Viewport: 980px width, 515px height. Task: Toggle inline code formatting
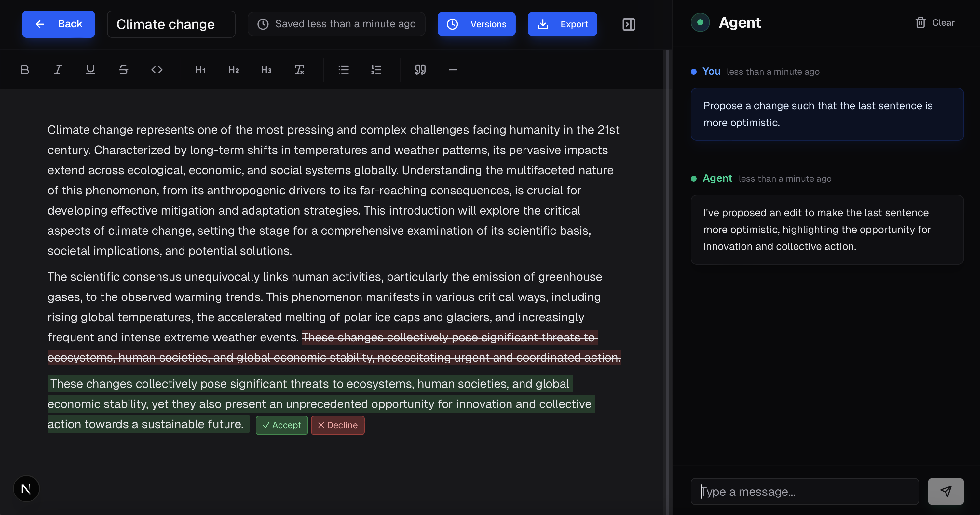click(157, 70)
